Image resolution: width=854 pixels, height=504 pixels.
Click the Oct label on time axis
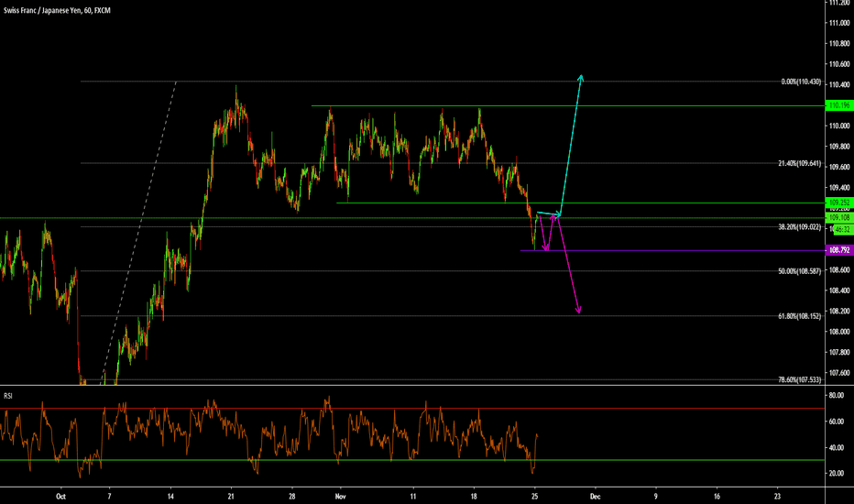pyautogui.click(x=61, y=497)
